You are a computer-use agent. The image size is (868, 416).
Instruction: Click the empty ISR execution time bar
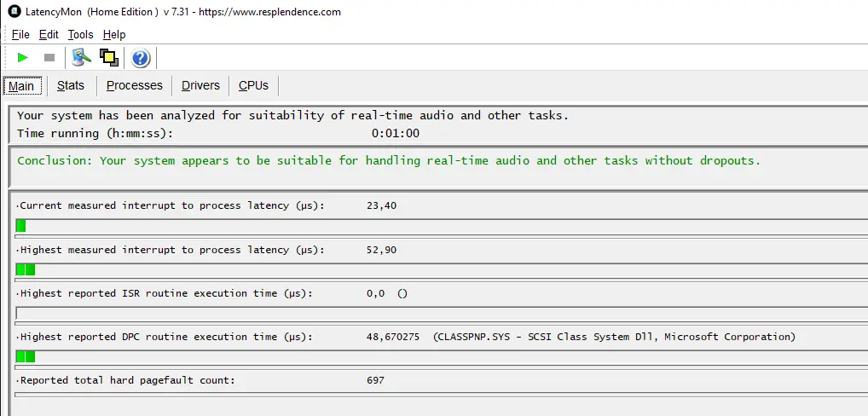pos(442,313)
